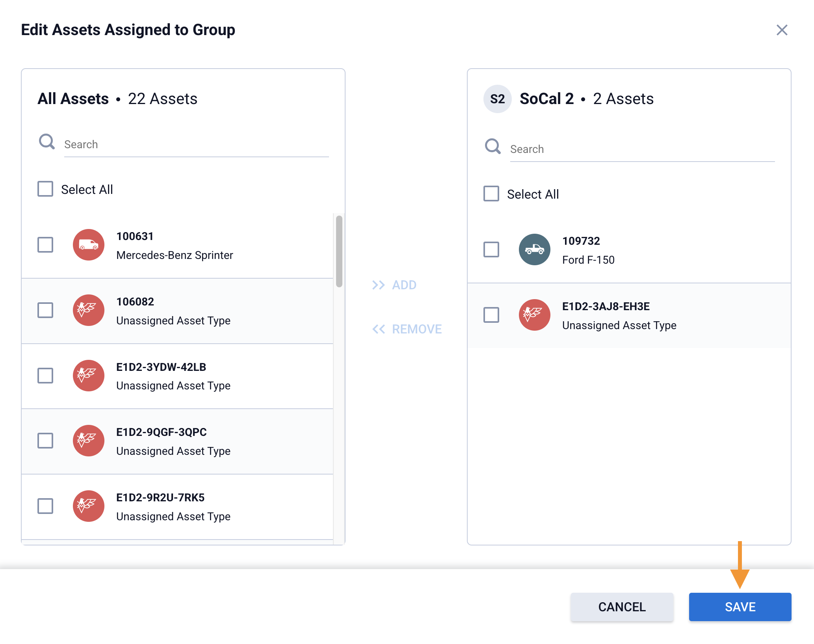The height and width of the screenshot is (644, 814).
Task: Click the red icon for asset E1D2-3AJ8-EH3E
Action: [x=534, y=315]
